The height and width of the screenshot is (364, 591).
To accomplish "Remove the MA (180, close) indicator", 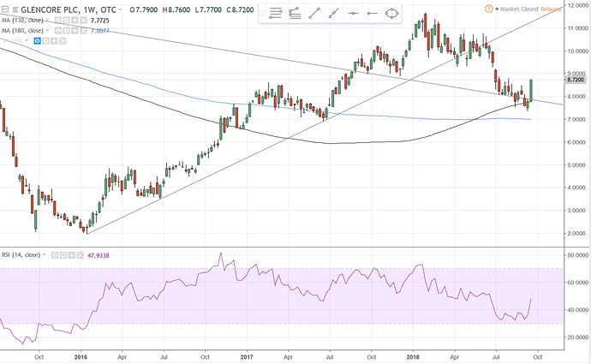I will (83, 29).
